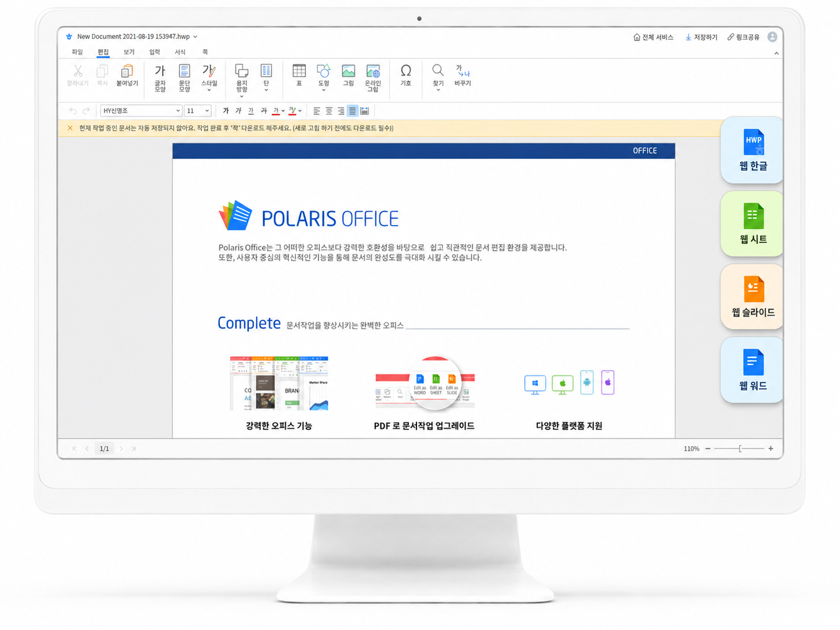Select justify alignment
840x630 pixels.
[x=353, y=111]
